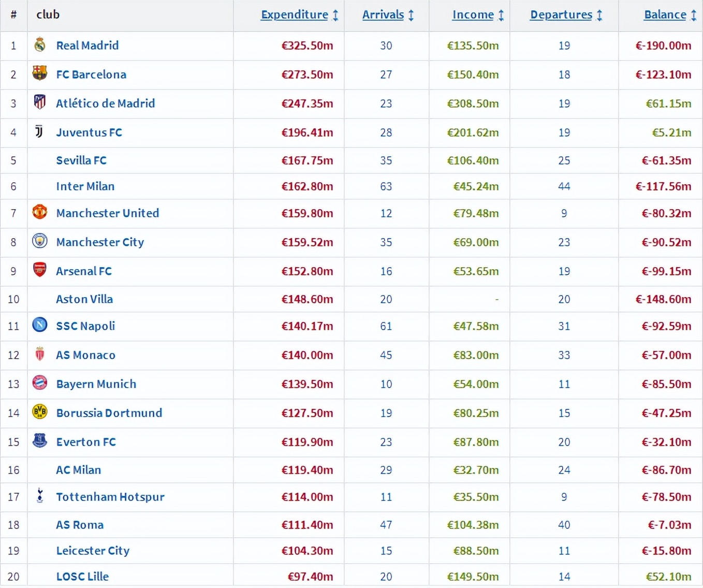Open the Inter Milan club link
This screenshot has width=703, height=588.
tap(85, 186)
